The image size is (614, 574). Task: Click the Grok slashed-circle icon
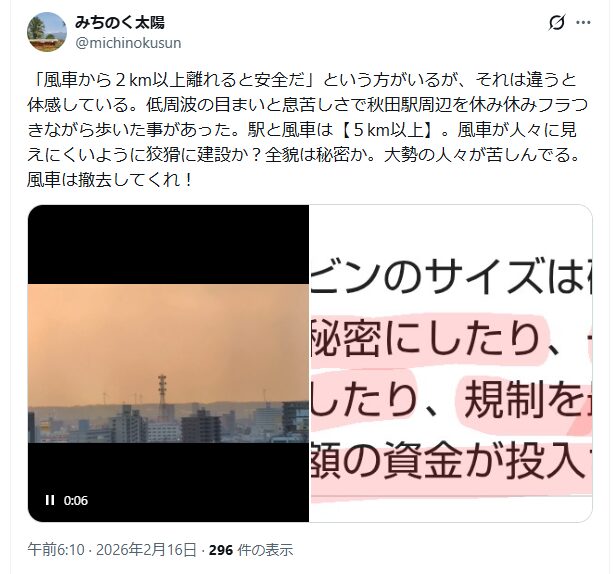(556, 23)
